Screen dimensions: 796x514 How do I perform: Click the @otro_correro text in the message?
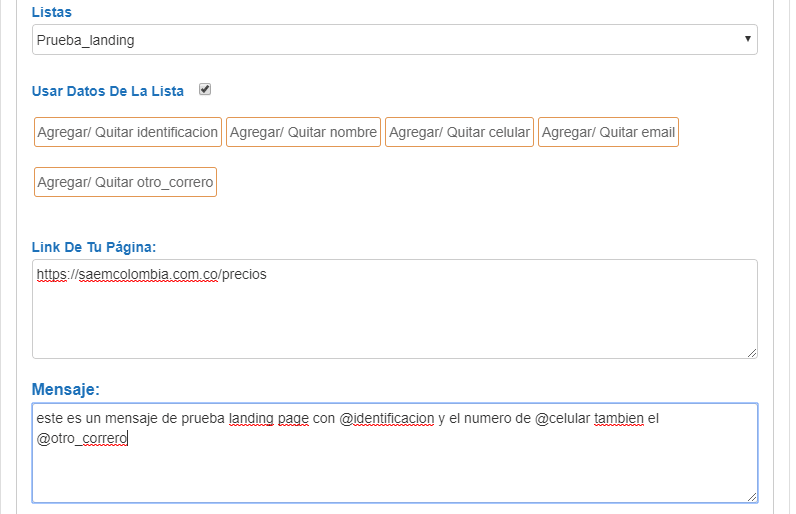(x=82, y=438)
